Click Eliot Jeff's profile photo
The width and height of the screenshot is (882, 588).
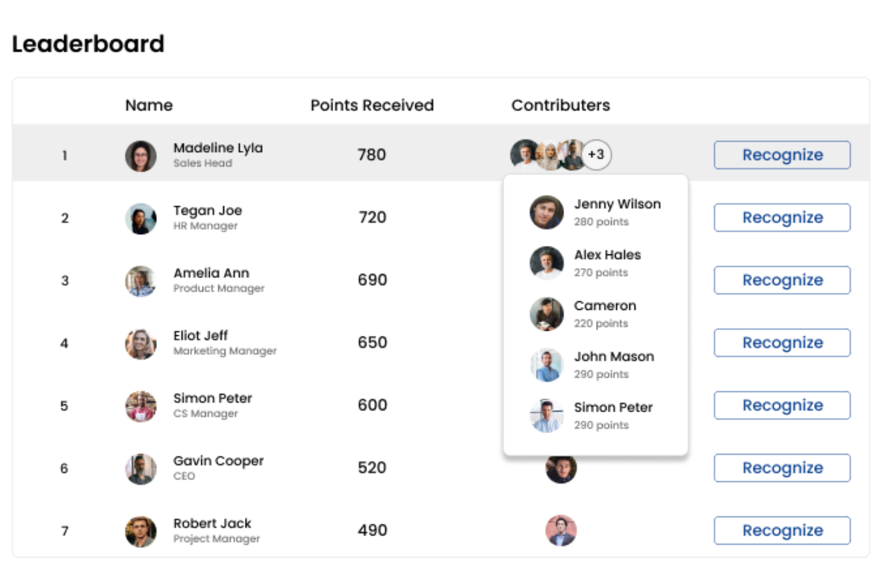[x=141, y=344]
